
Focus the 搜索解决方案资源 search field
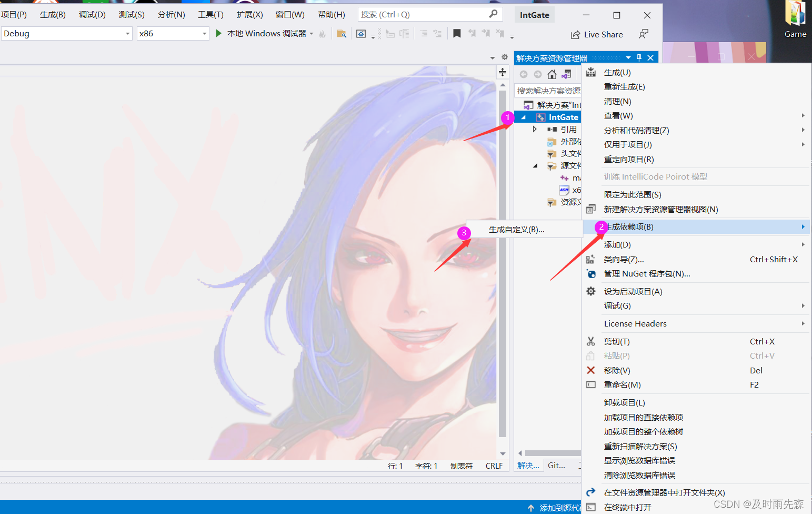coord(548,91)
